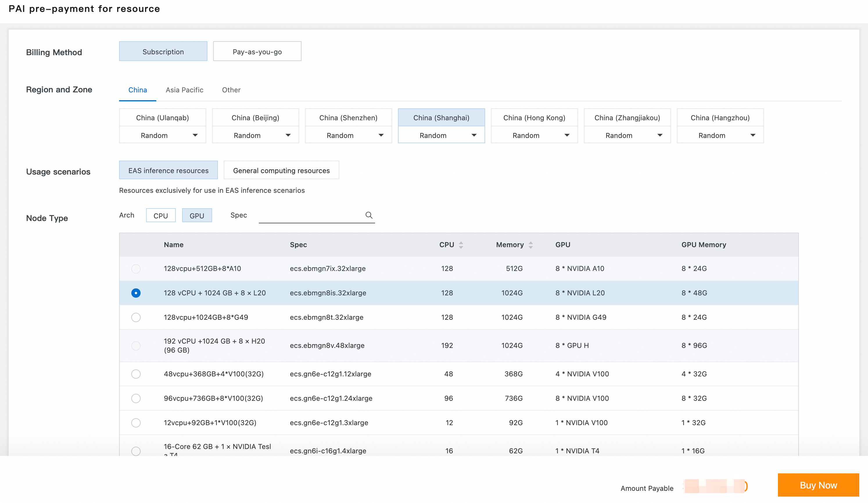868x503 pixels.
Task: Open China (Shanghai) zone Random dropdown
Action: pos(441,135)
